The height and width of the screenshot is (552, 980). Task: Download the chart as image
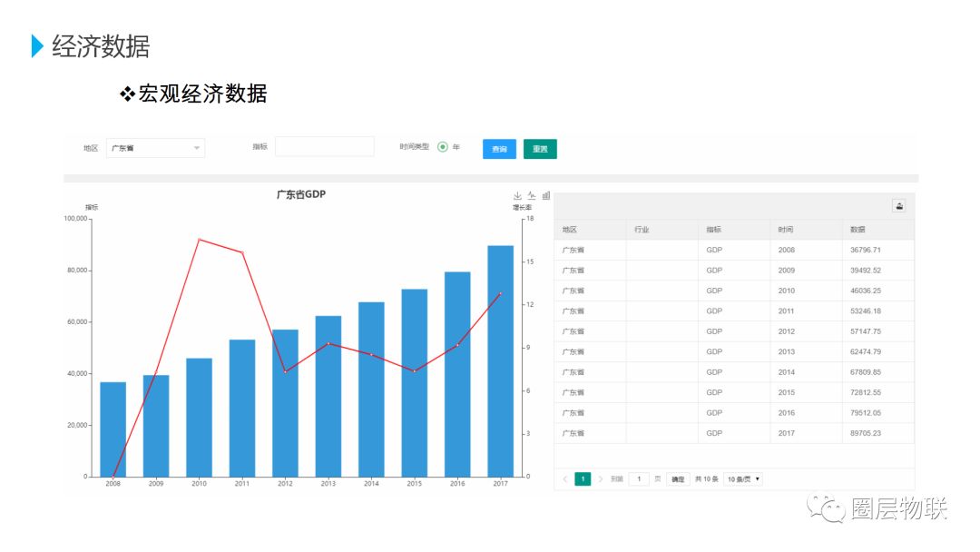pos(517,196)
